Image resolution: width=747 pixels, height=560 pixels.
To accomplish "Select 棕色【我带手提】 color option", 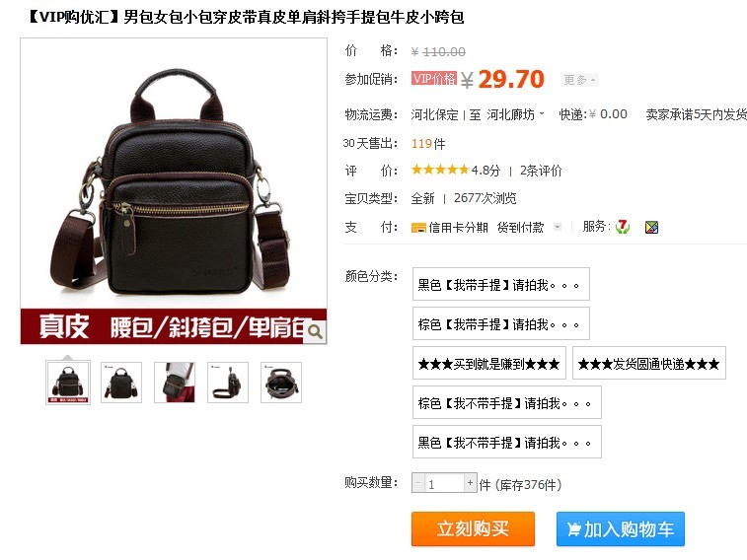I will (500, 323).
